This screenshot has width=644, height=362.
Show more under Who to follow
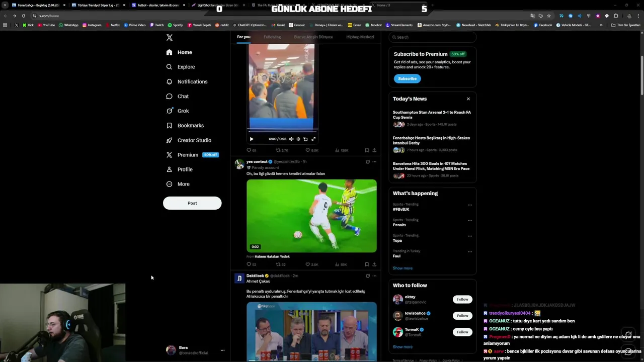[403, 347]
